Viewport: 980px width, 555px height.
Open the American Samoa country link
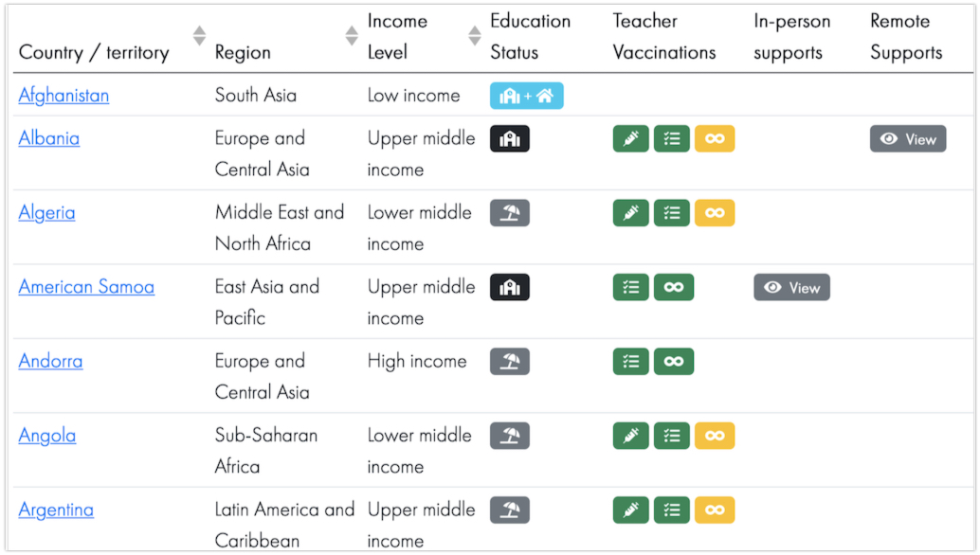tap(86, 287)
